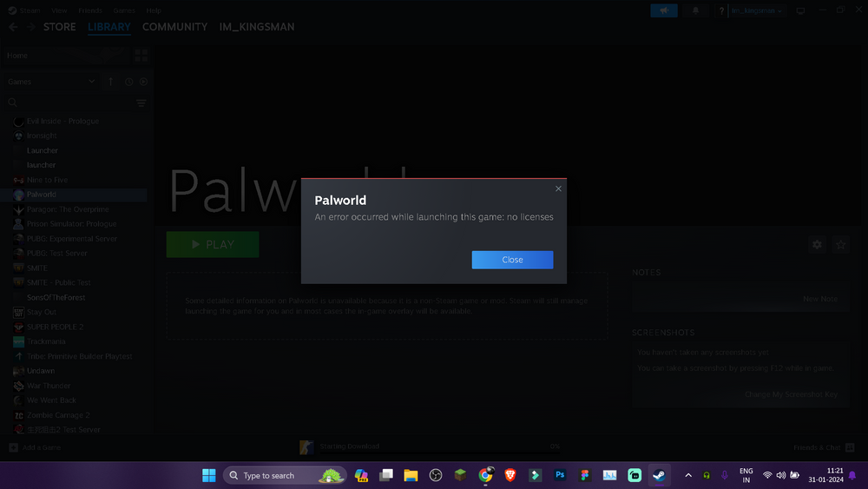Screen dimensions: 868x489
Task: Click New Note in Notes panel
Action: coord(820,299)
